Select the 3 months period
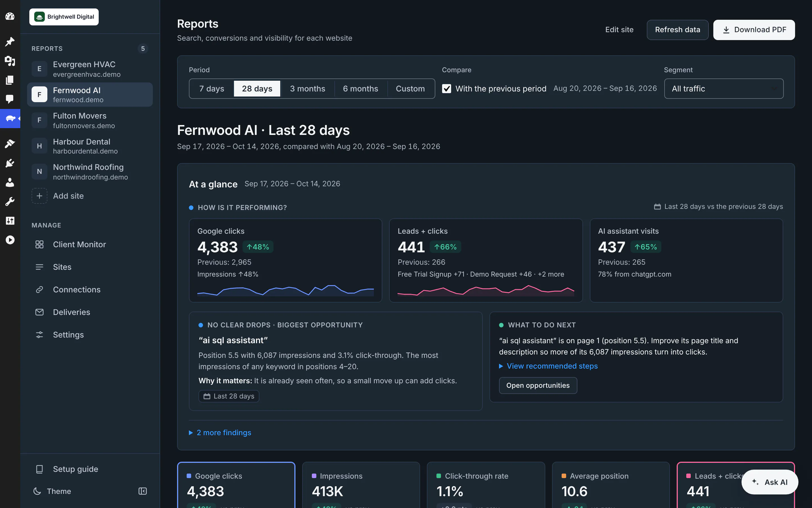This screenshot has width=812, height=508. tap(308, 89)
